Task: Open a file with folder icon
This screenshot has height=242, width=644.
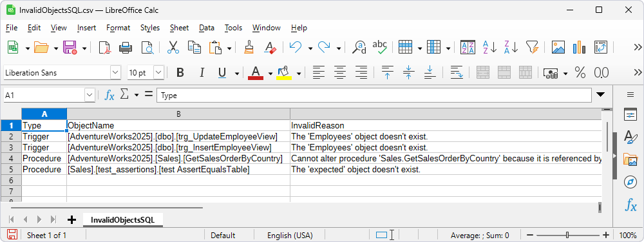Action: [x=41, y=47]
